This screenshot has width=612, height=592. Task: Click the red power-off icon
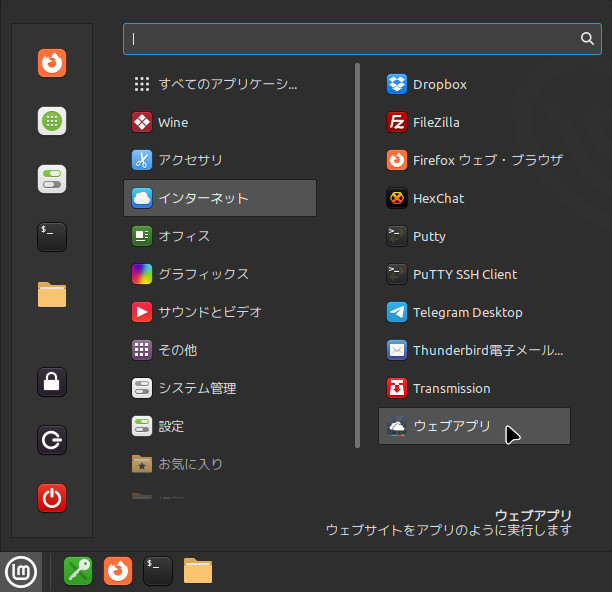pyautogui.click(x=52, y=498)
